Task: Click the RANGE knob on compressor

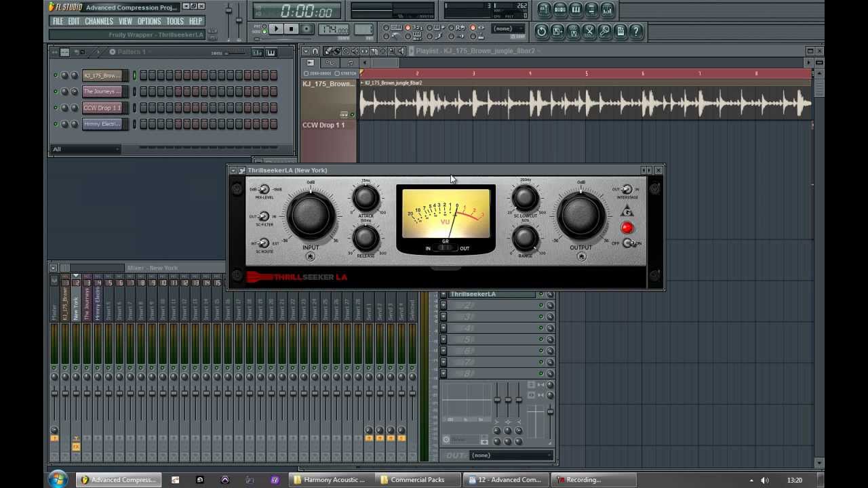Action: pos(525,238)
